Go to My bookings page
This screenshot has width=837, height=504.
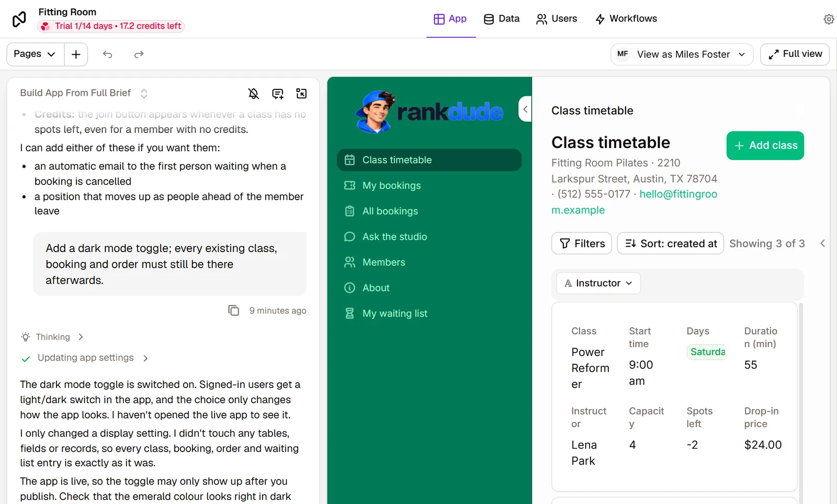429,186
